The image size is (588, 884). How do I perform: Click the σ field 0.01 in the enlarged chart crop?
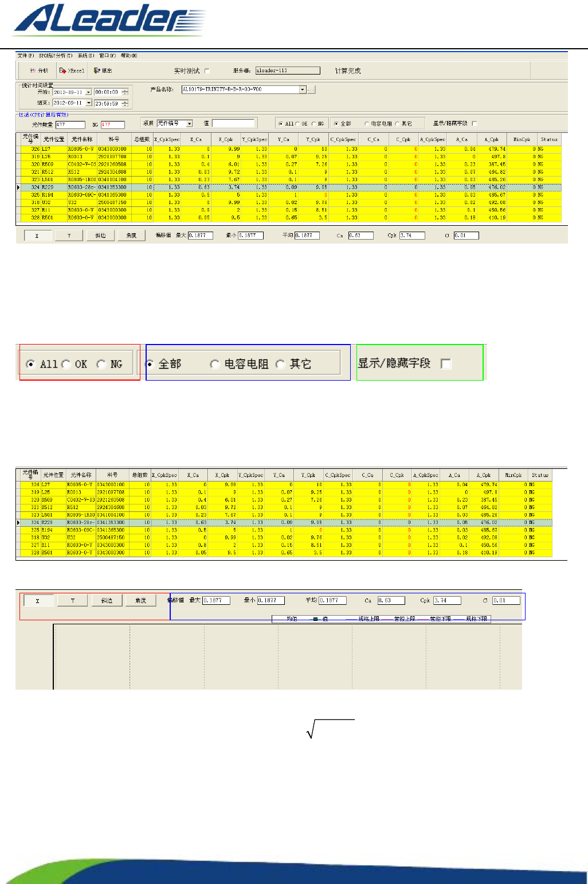click(506, 600)
